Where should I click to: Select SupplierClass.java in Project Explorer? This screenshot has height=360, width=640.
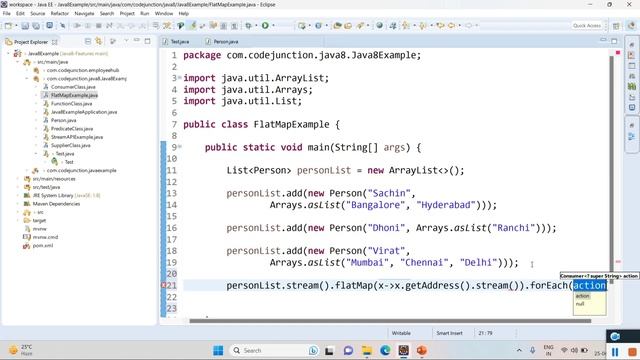pyautogui.click(x=71, y=145)
